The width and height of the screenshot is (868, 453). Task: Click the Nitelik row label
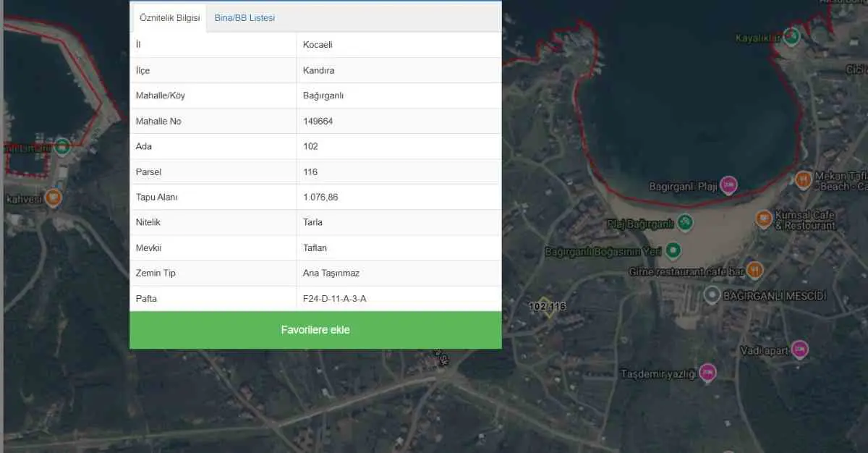pos(148,222)
